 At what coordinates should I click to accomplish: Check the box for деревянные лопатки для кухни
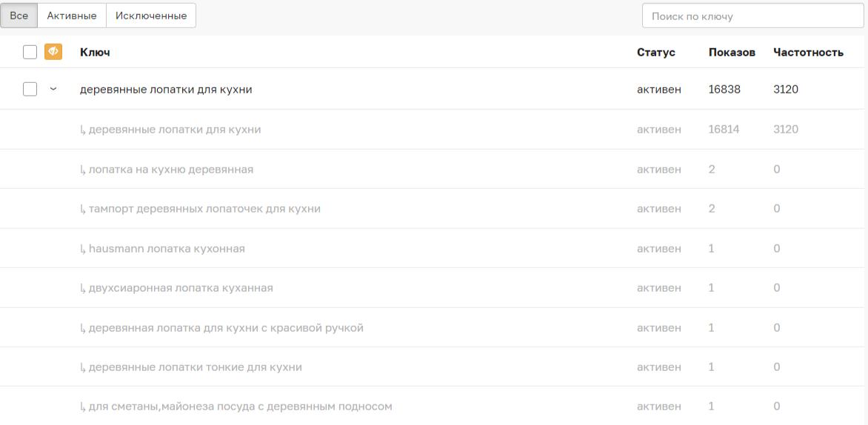tap(30, 90)
